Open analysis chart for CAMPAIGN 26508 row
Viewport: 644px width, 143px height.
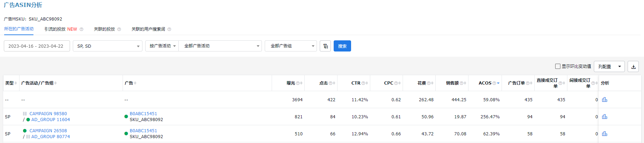pos(605,134)
